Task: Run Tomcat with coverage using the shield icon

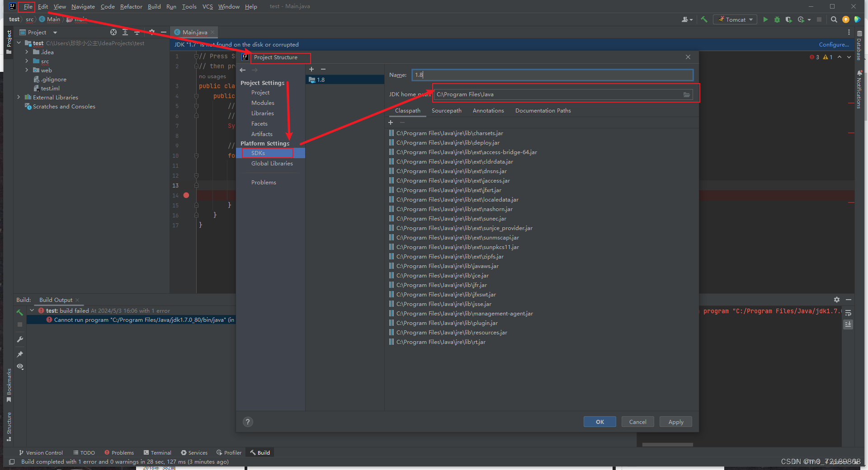Action: pos(788,19)
